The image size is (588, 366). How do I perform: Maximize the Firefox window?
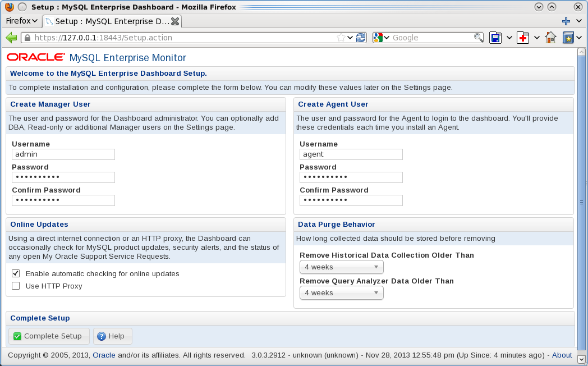[552, 7]
